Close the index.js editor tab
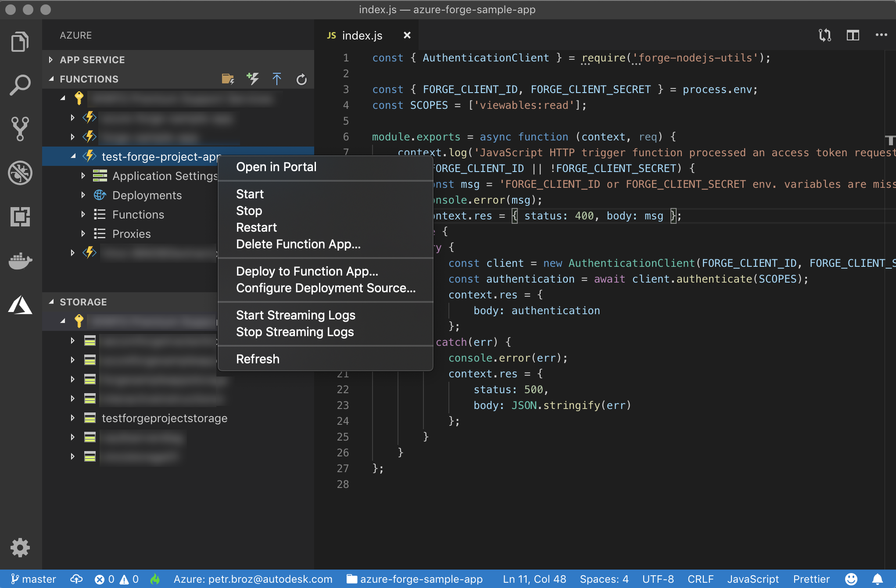 tap(407, 36)
